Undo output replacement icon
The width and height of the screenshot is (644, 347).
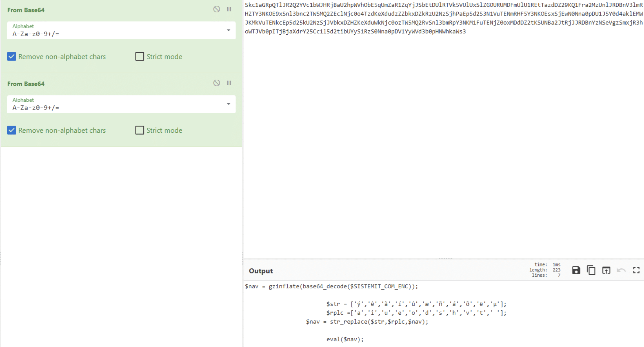621,270
